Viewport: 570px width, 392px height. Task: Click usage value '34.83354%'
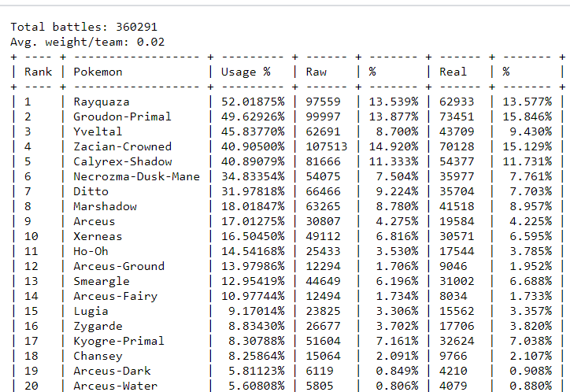point(253,176)
